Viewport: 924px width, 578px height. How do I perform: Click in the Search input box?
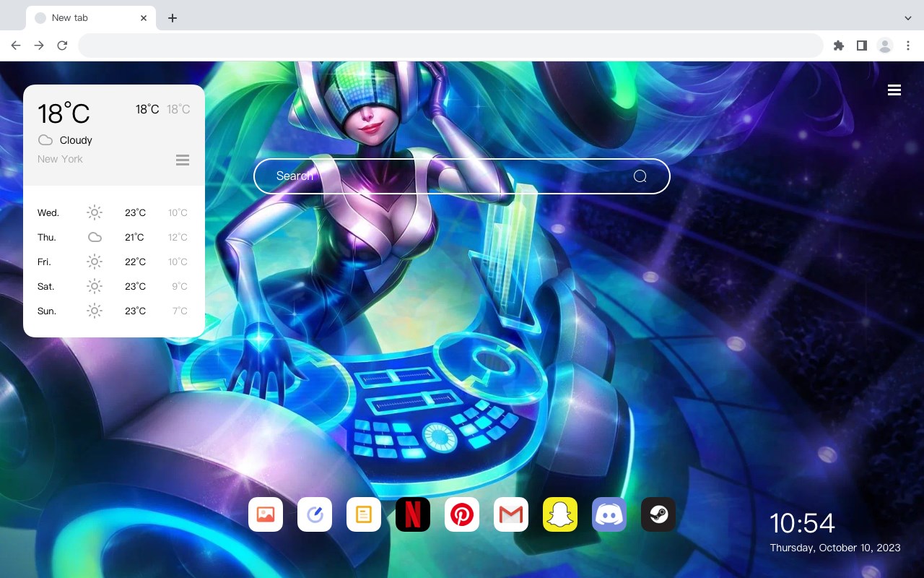(x=462, y=176)
